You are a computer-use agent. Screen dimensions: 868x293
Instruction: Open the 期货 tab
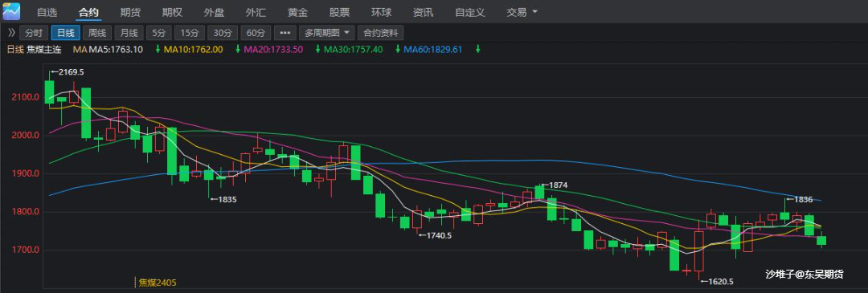(129, 12)
